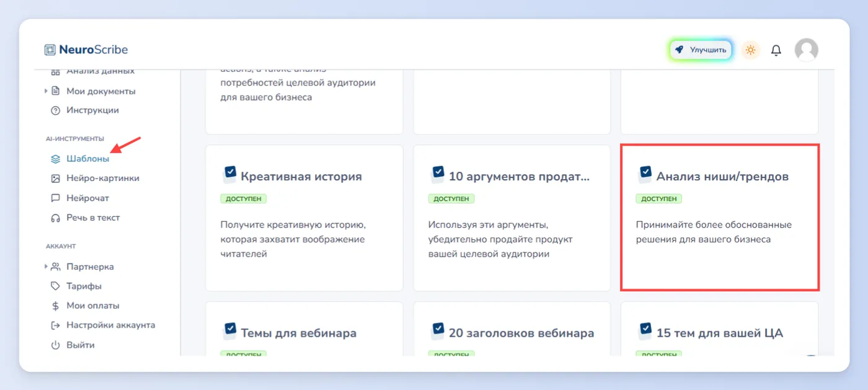This screenshot has height=390, width=868.
Task: Open the 20 заголовков вебинара template
Action: [x=512, y=329]
